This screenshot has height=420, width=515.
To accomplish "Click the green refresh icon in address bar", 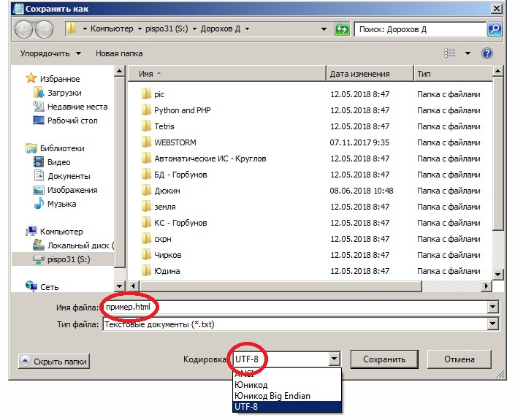I will (x=342, y=29).
